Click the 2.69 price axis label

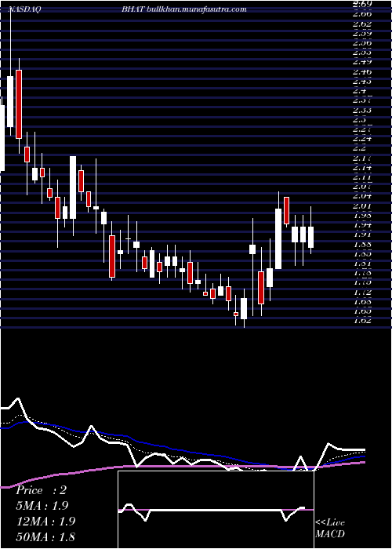[362, 4]
